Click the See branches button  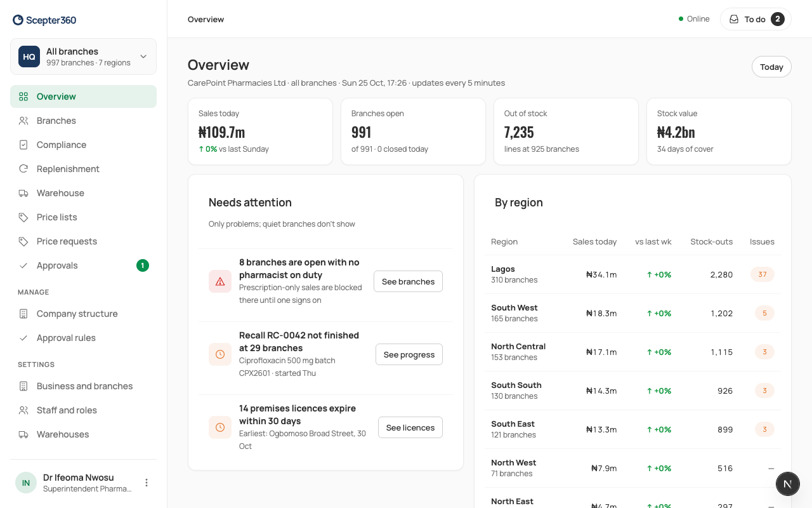[408, 281]
